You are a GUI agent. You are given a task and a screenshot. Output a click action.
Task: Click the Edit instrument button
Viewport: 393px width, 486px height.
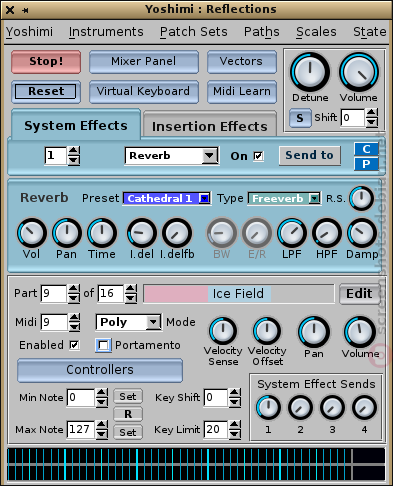pyautogui.click(x=359, y=294)
